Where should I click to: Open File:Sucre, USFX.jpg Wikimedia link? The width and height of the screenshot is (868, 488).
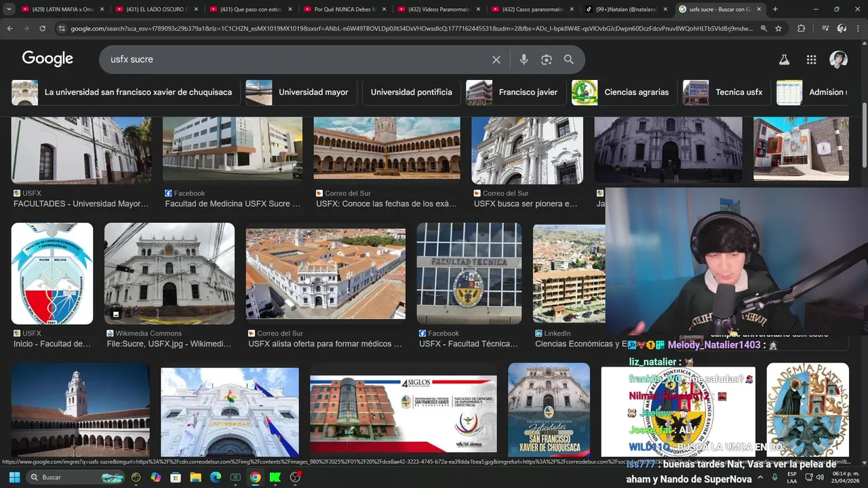[169, 344]
